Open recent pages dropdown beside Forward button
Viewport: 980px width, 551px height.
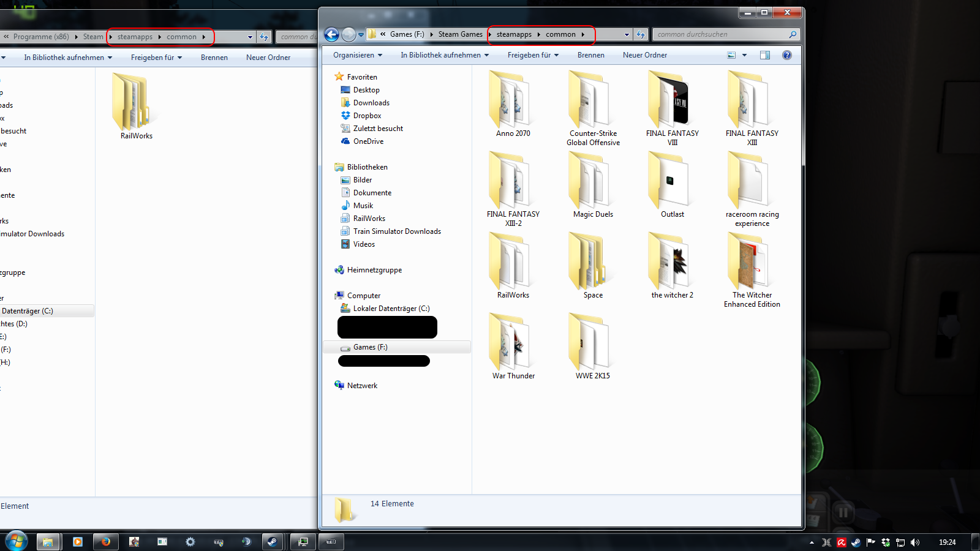pos(361,35)
